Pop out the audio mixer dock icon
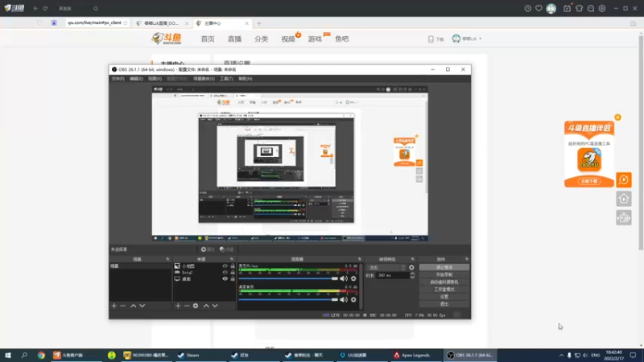The width and height of the screenshot is (644, 362). point(359,259)
